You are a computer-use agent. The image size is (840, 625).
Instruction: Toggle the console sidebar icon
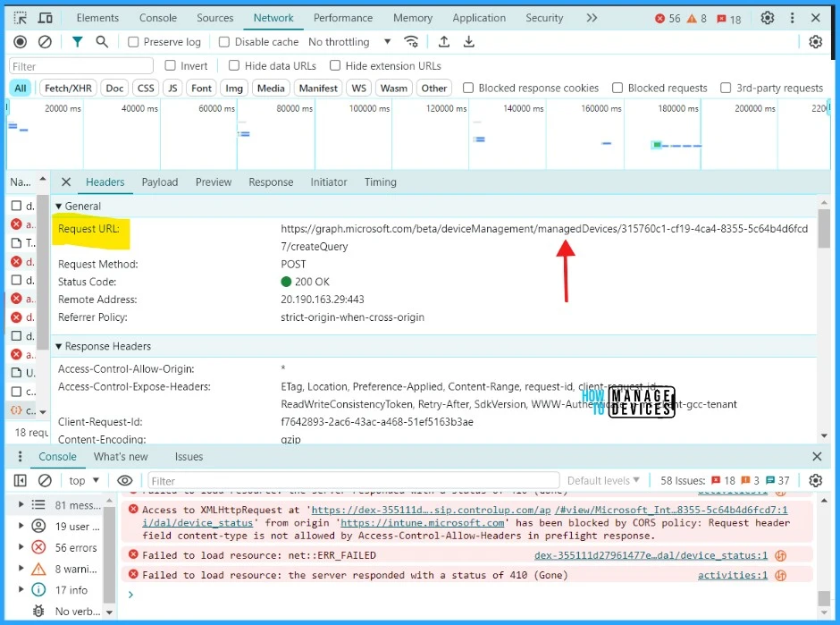coord(21,480)
